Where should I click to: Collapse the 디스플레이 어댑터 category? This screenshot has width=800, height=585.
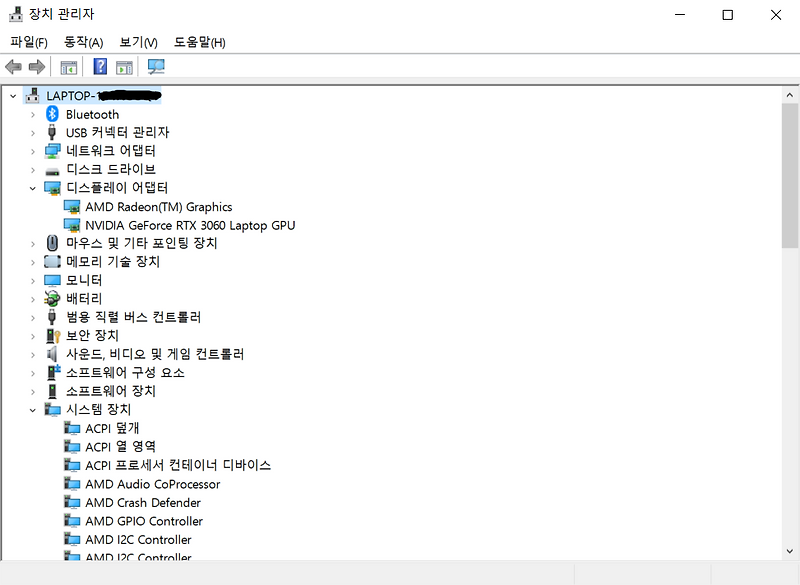[x=33, y=187]
